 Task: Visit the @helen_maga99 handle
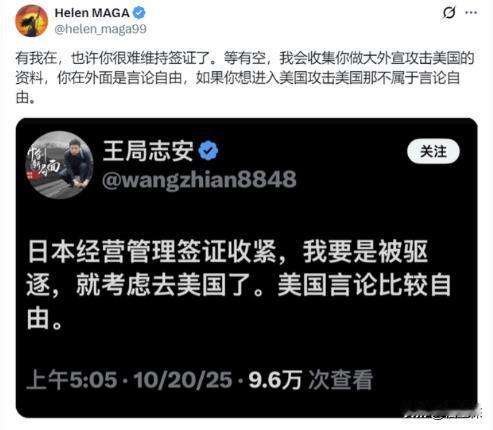click(100, 29)
